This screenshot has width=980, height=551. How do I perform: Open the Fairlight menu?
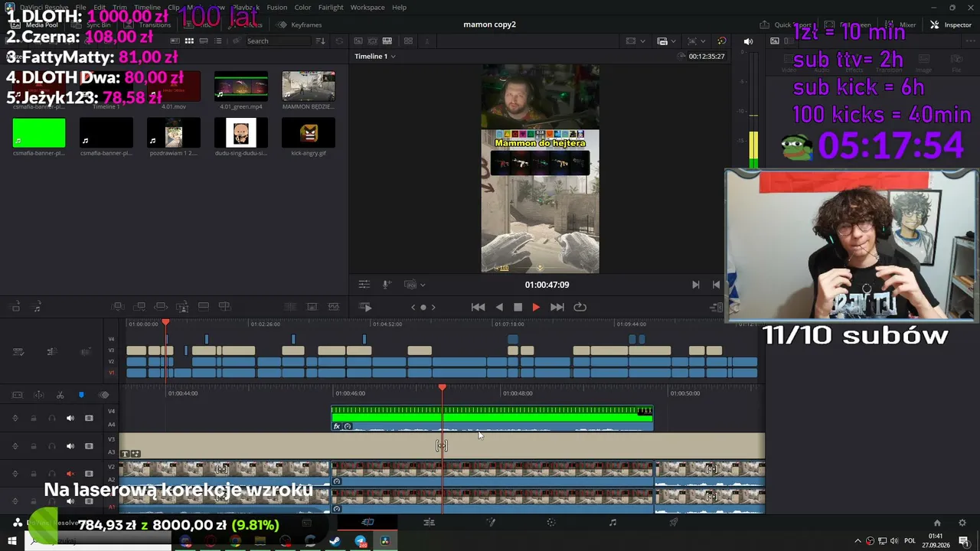331,7
